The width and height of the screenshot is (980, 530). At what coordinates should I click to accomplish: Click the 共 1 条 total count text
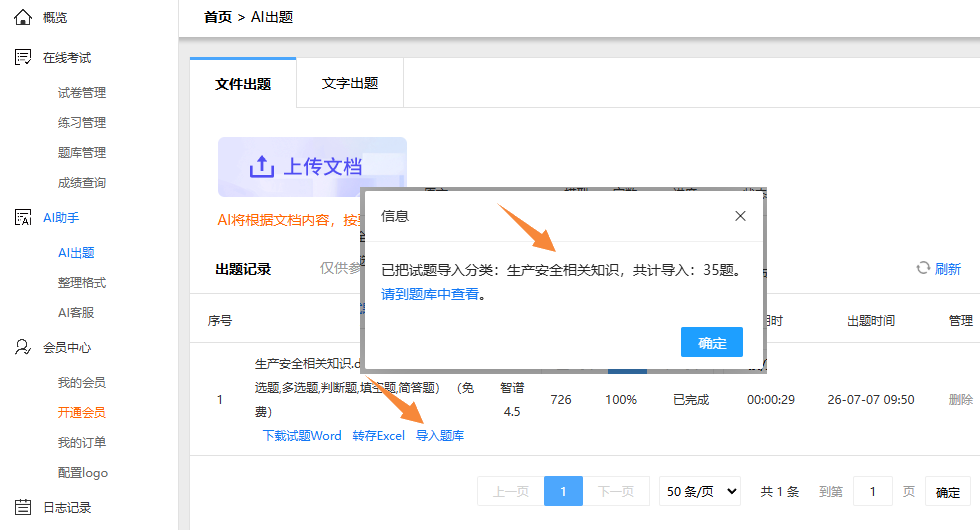click(x=779, y=491)
